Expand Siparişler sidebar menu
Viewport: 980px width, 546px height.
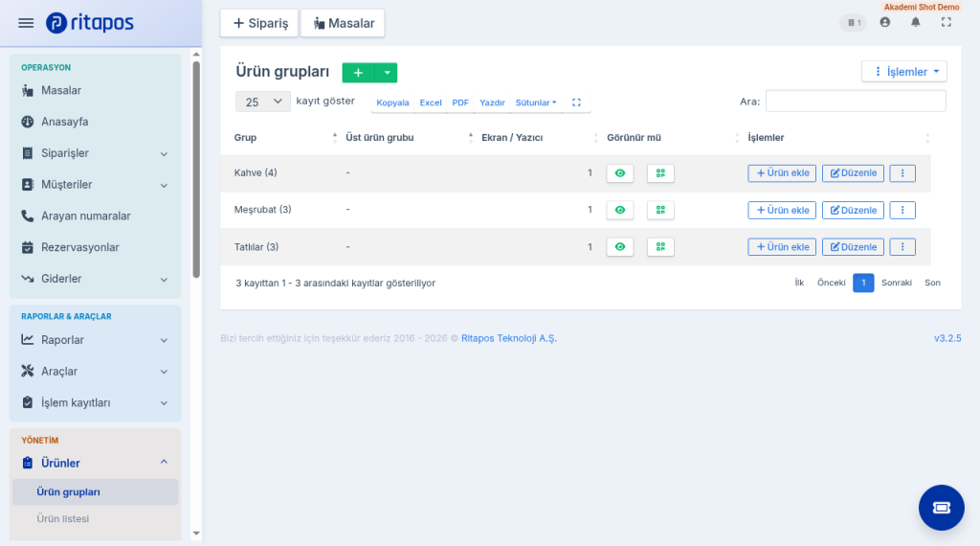95,153
